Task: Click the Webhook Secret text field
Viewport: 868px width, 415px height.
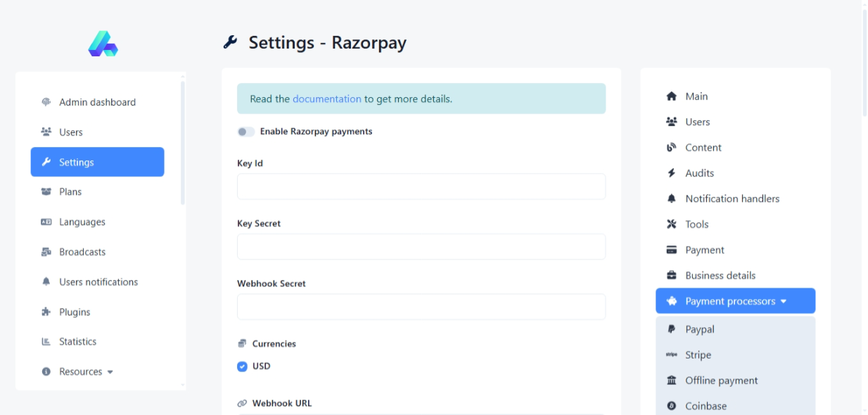Action: click(421, 307)
